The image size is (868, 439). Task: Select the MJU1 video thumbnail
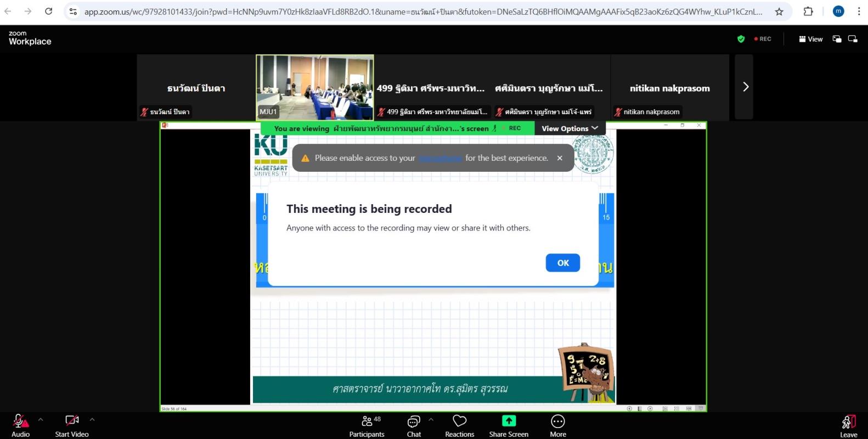pyautogui.click(x=315, y=87)
